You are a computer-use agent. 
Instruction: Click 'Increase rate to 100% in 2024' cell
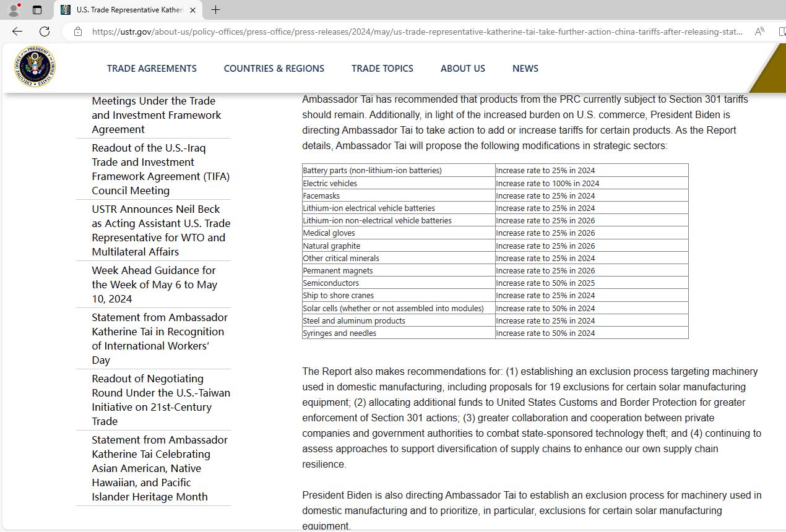(592, 183)
